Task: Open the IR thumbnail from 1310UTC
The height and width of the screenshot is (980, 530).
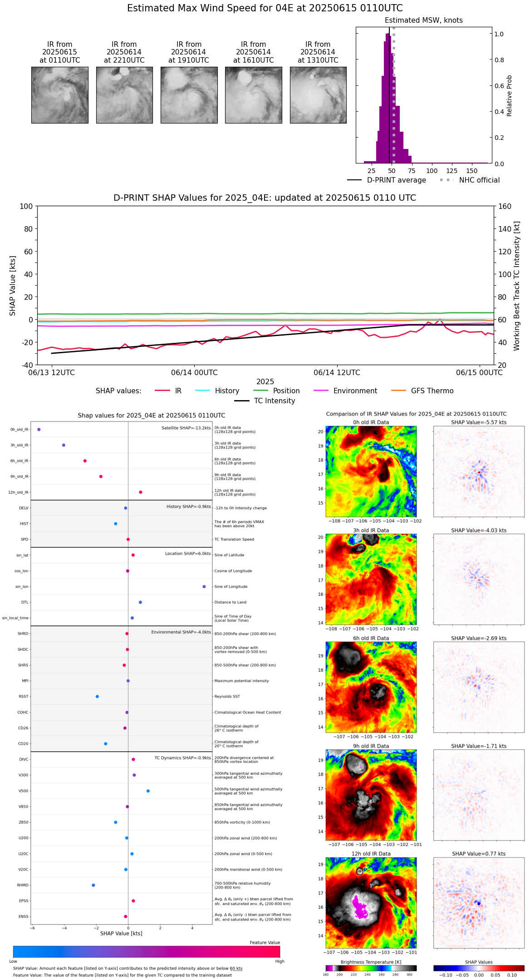Action: pyautogui.click(x=318, y=95)
